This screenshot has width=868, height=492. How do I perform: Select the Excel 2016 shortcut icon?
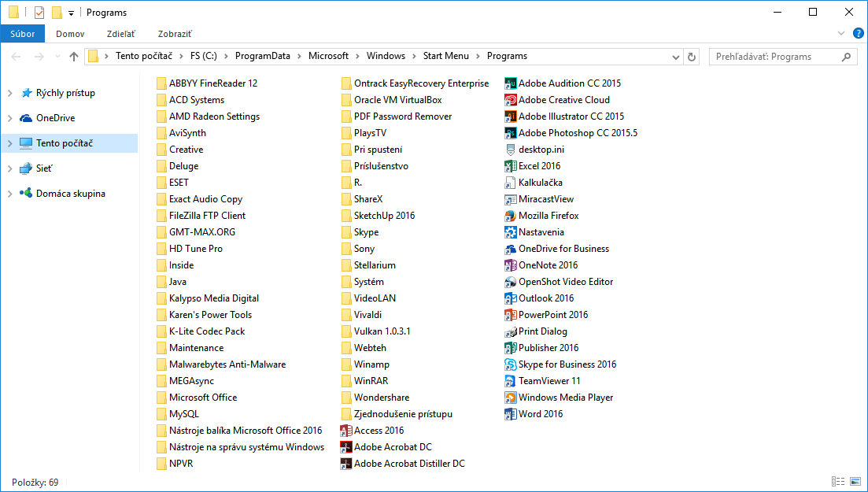pyautogui.click(x=510, y=166)
